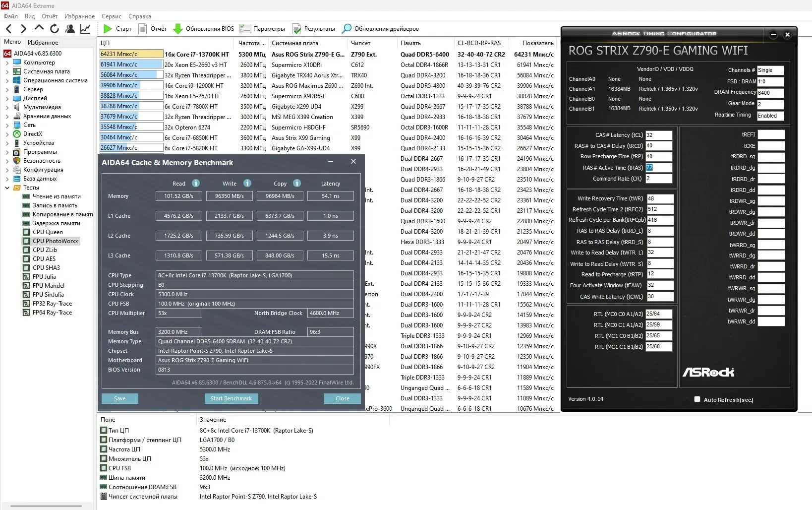Select the FPU SinJulia benchmark
This screenshot has height=510, width=812.
click(48, 295)
